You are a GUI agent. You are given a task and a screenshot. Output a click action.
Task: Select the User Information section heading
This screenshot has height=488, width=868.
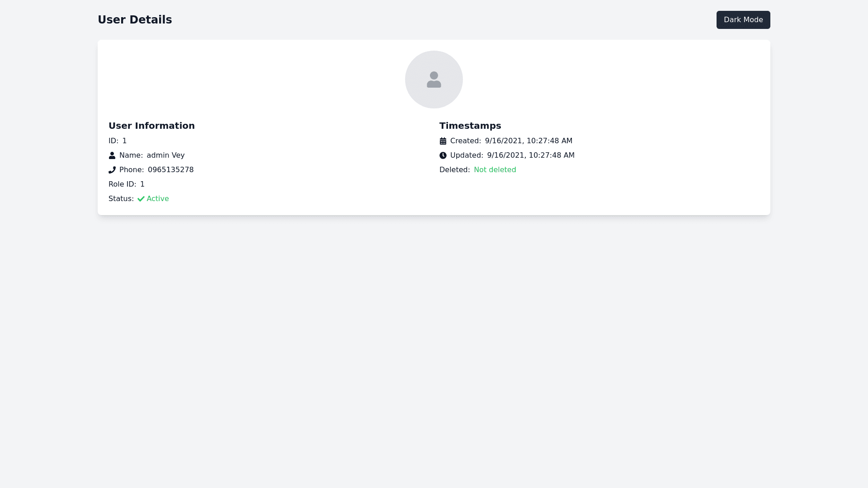[x=151, y=126]
